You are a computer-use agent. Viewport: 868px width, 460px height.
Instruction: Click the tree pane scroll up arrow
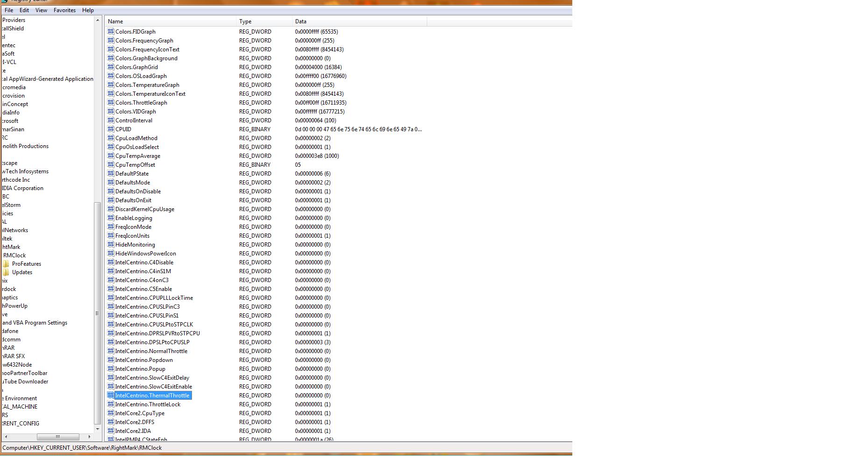(98, 20)
